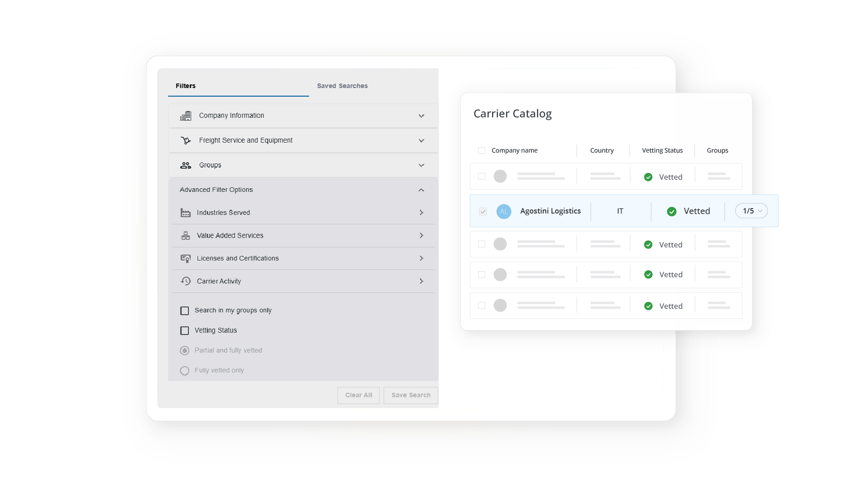
Task: Click the Groups people icon
Action: pyautogui.click(x=186, y=165)
